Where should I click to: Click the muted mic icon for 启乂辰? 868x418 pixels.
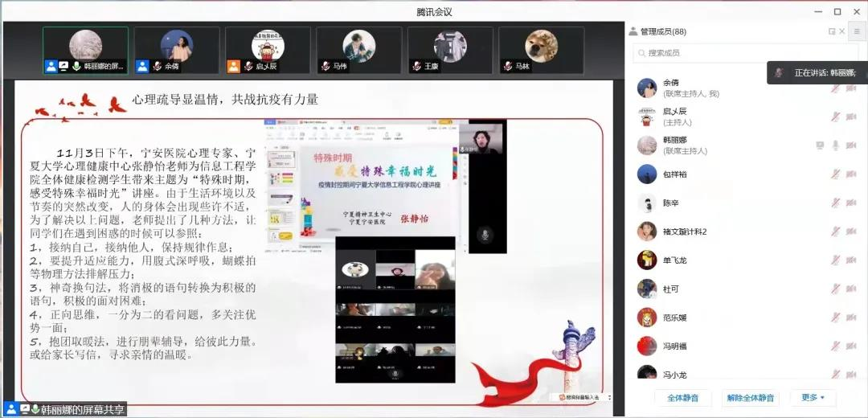click(x=836, y=117)
